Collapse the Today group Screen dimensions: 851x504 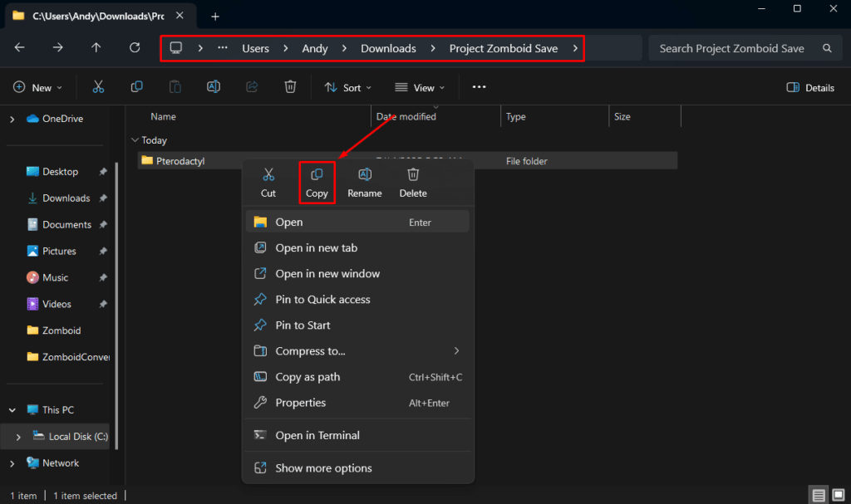[135, 140]
